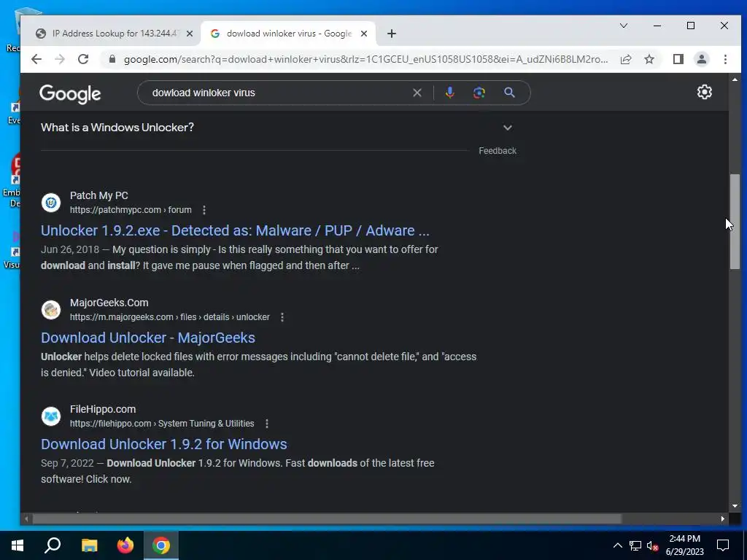This screenshot has width=747, height=560.
Task: Open a new Chrome tab
Action: point(391,34)
